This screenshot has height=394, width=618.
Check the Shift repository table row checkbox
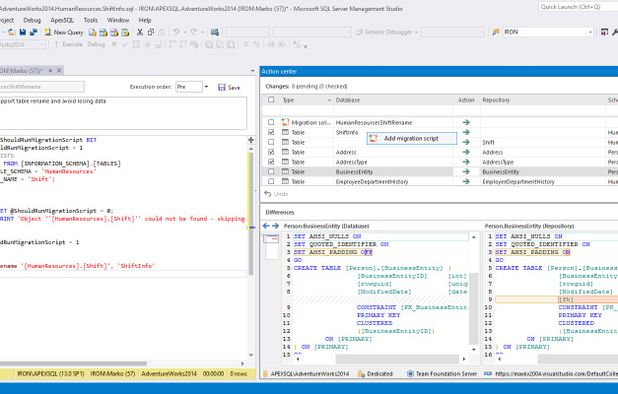point(271,142)
